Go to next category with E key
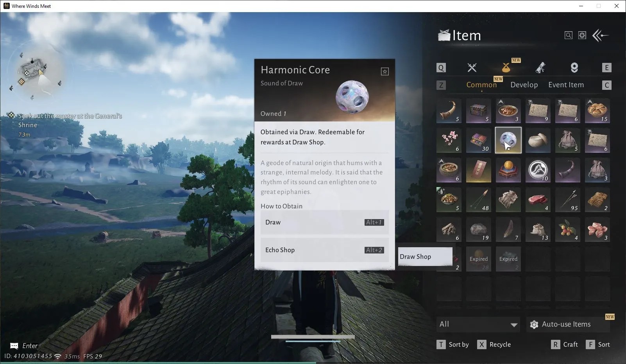The image size is (626, 364). [x=606, y=68]
